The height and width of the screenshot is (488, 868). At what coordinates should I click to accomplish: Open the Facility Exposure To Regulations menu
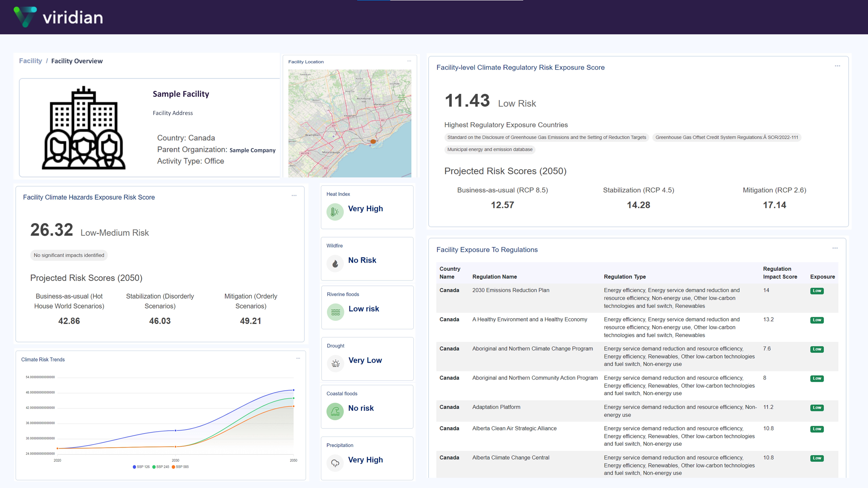tap(835, 248)
